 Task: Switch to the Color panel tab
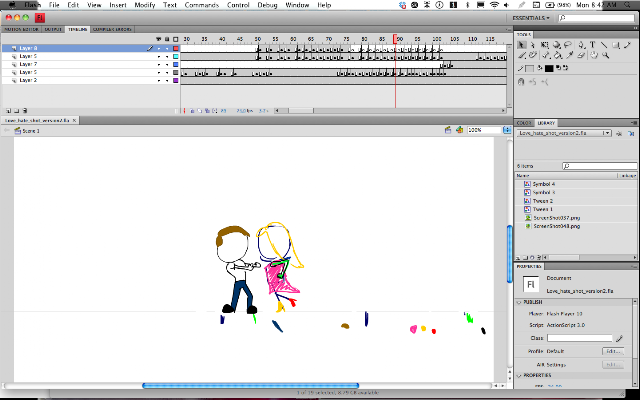[524, 123]
